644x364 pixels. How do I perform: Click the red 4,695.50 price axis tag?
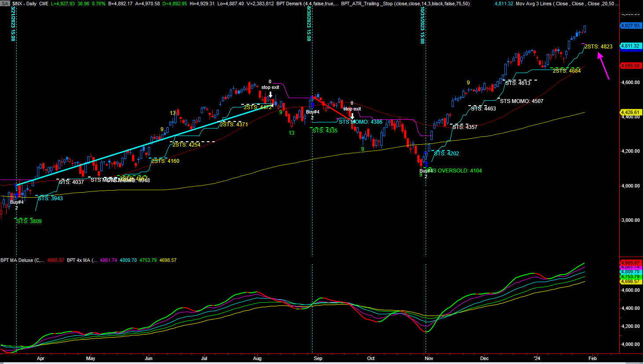pyautogui.click(x=630, y=66)
